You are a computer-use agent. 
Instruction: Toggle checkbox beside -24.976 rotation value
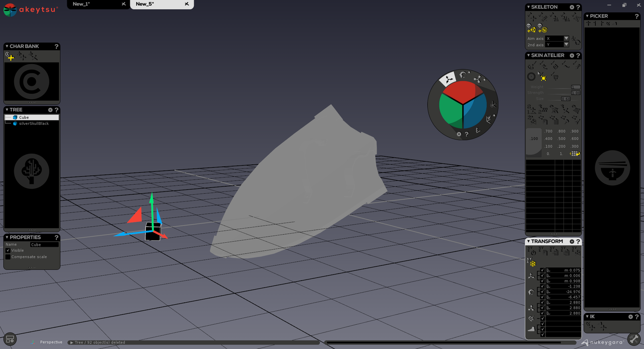point(542,292)
